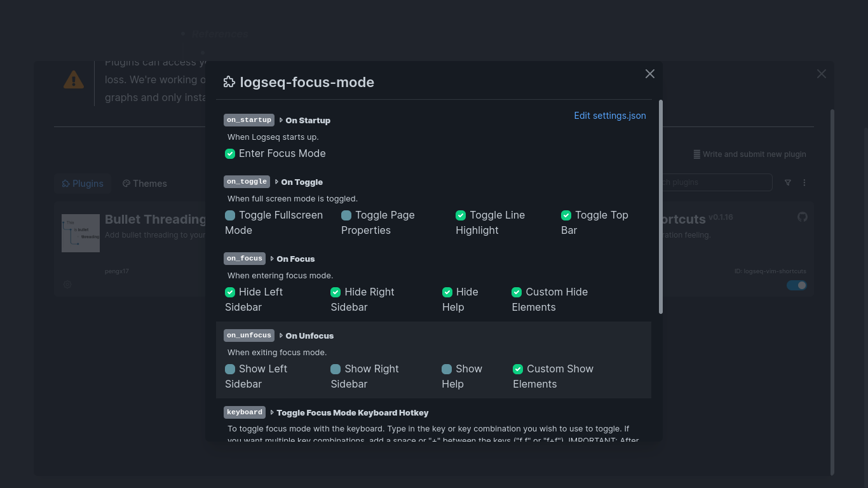Viewport: 868px width, 488px height.
Task: Enable Toggle Fullscreen Mode checkbox
Action: point(230,215)
